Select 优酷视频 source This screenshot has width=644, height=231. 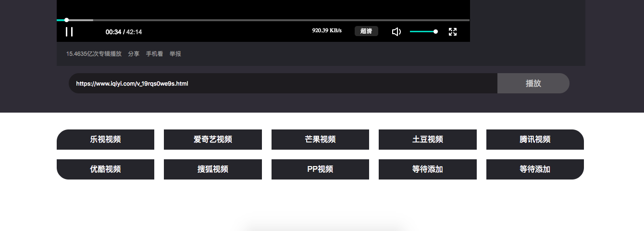click(105, 169)
